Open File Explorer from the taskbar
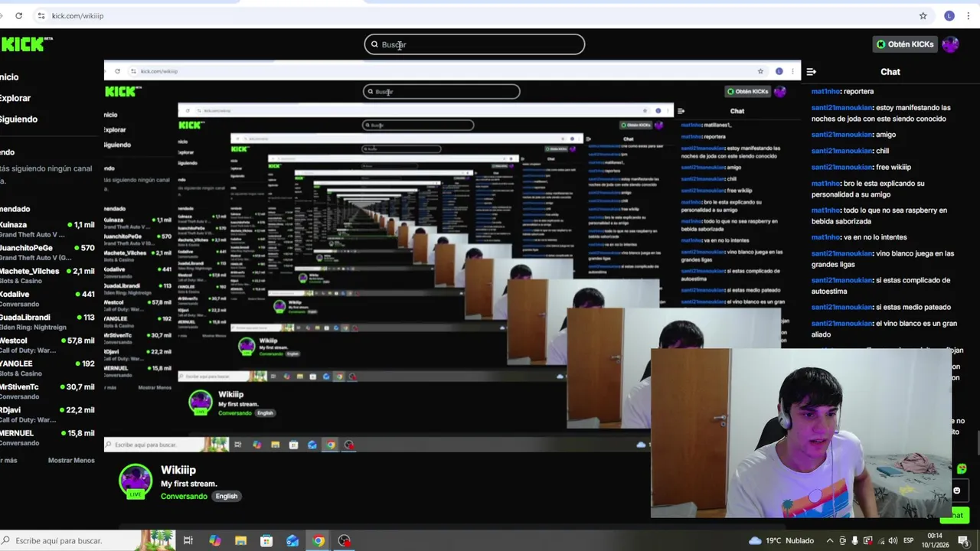This screenshot has width=980, height=551. coord(240,541)
